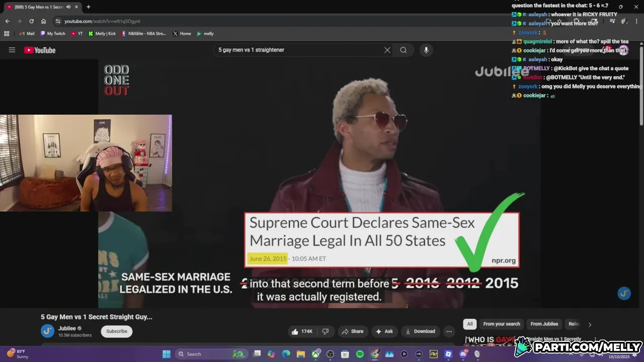This screenshot has height=362, width=644.
Task: Open the Jubilee channel avatar
Action: [47, 331]
